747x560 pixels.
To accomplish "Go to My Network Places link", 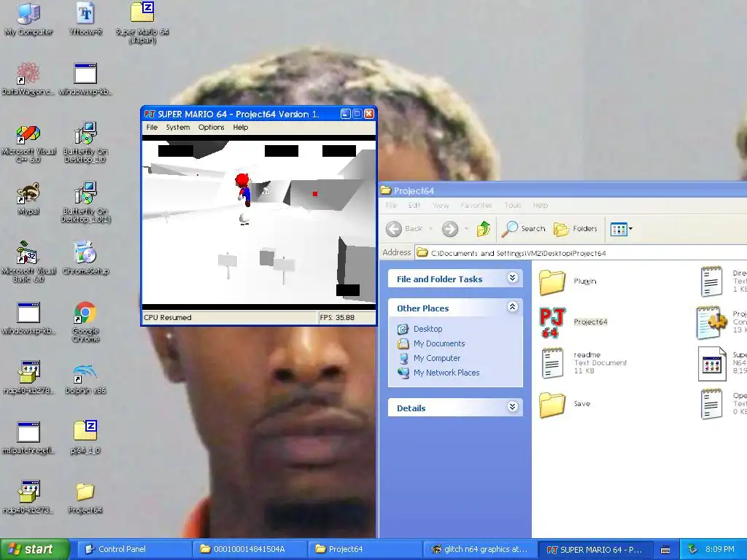I will (438, 373).
